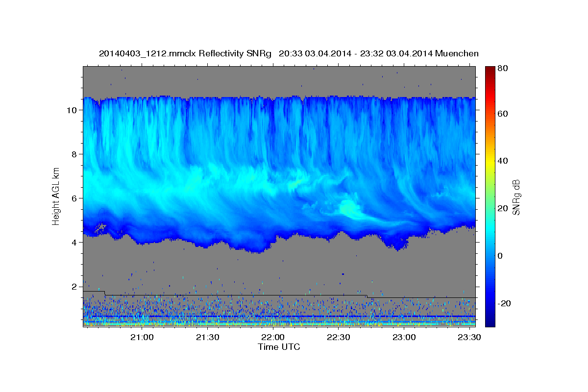The height and width of the screenshot is (392, 588).
Task: Pick the dark red top of the colorbar
Action: pyautogui.click(x=490, y=70)
